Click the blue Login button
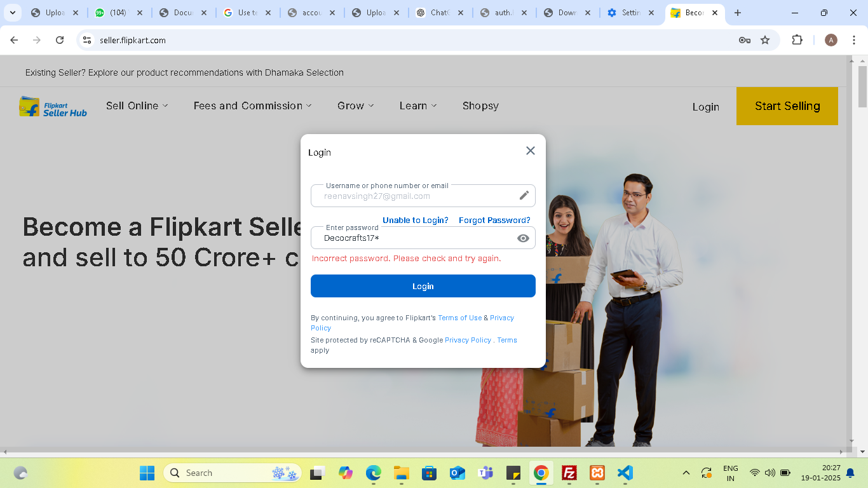This screenshot has height=488, width=868. click(x=423, y=286)
